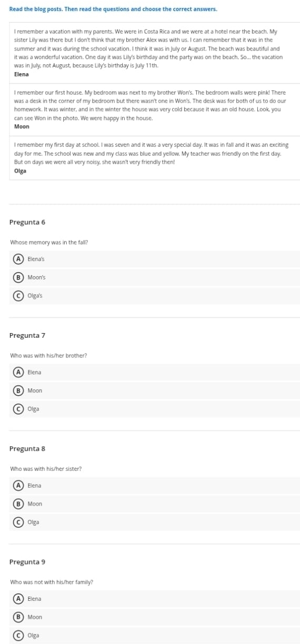This screenshot has height=644, width=300.
Task: Click Elena's blog post about Costa Rica
Action: (155, 53)
